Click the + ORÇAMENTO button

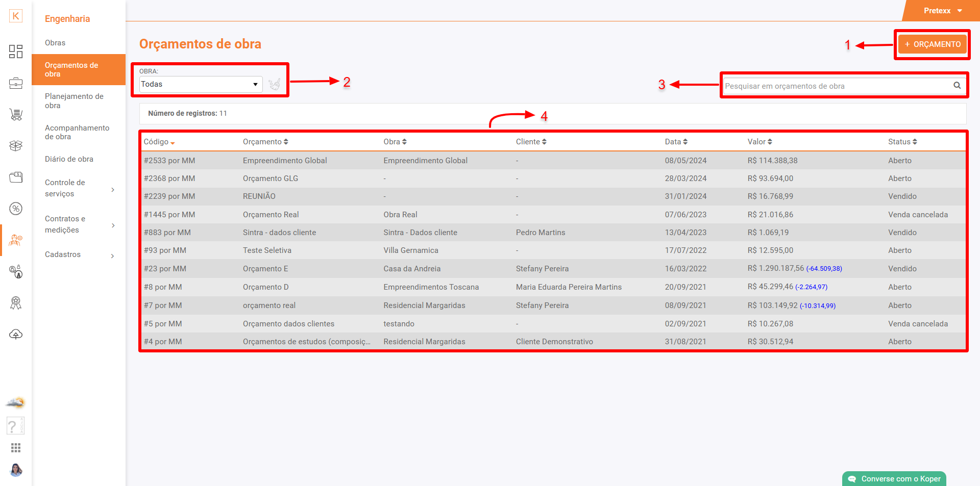tap(933, 44)
